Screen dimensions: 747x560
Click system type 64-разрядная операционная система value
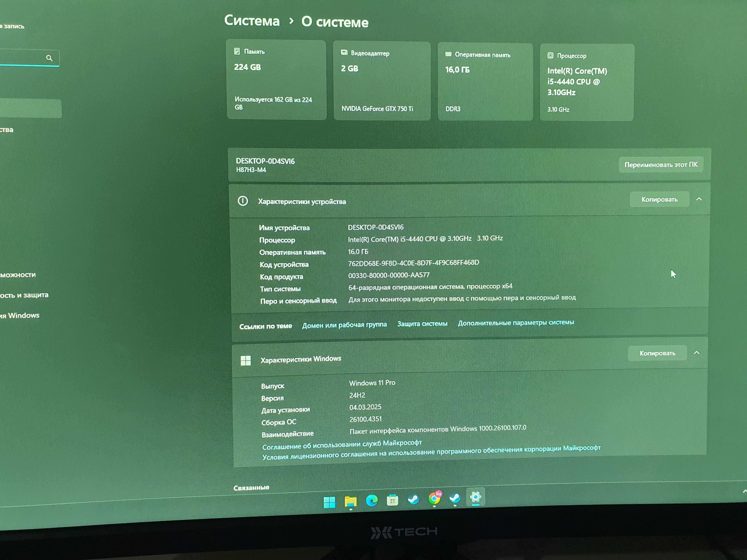430,287
